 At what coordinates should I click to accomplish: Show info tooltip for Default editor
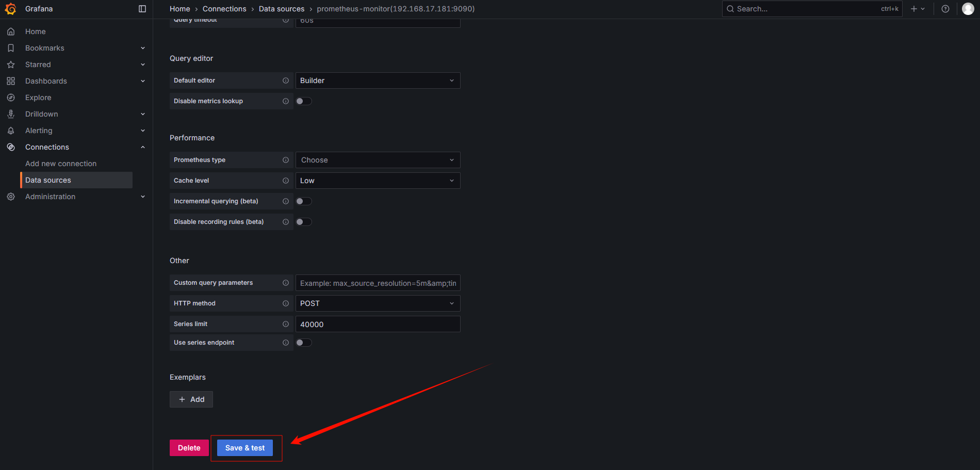pos(286,80)
